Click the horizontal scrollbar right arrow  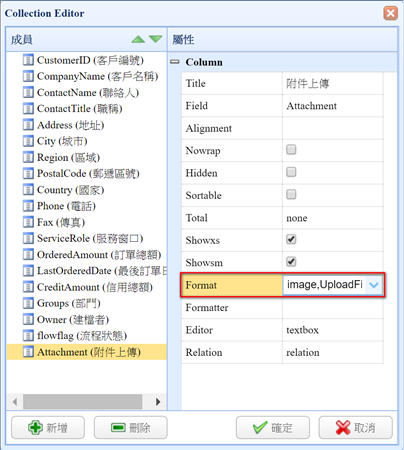point(158,402)
